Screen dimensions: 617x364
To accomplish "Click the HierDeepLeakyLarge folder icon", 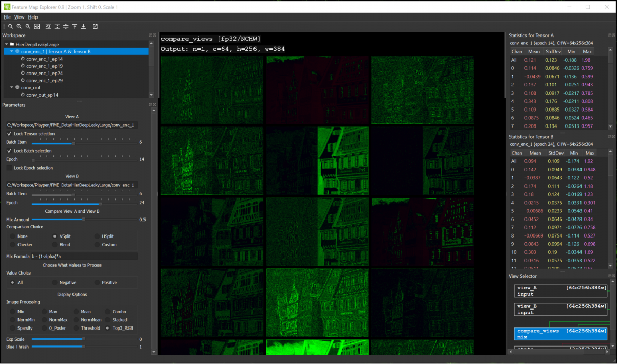I will 12,45.
